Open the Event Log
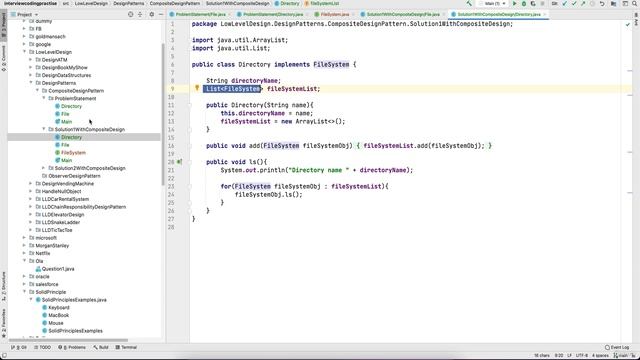Image resolution: width=640 pixels, height=360 pixels. coord(617,347)
